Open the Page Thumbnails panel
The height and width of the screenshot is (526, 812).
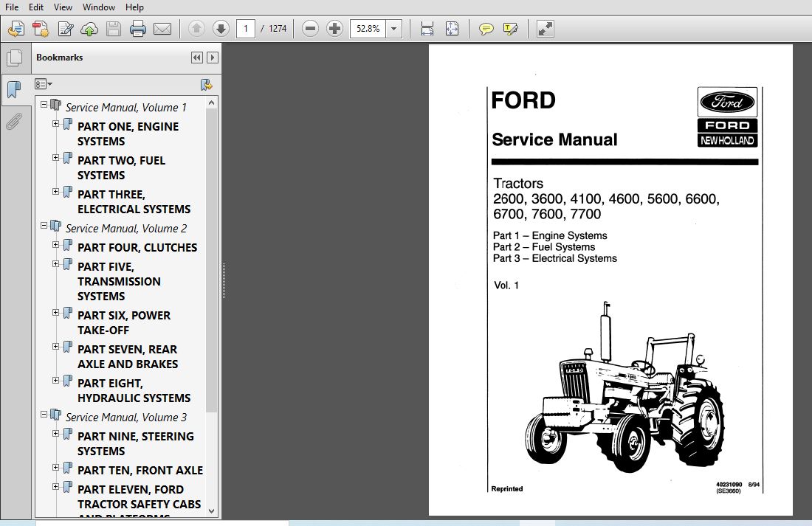click(15, 58)
